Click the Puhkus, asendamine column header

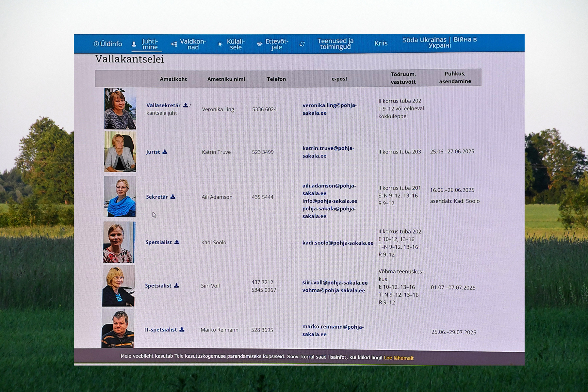tap(455, 77)
